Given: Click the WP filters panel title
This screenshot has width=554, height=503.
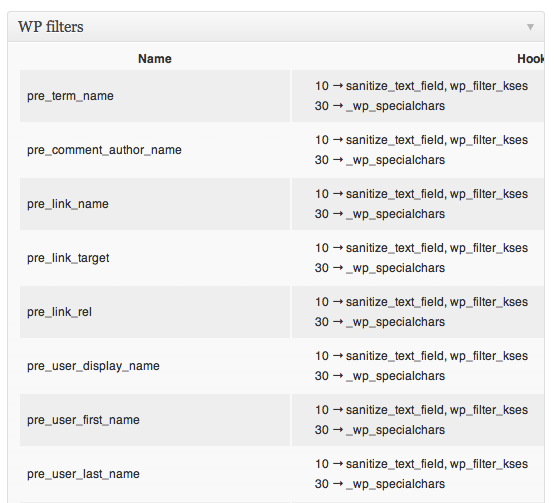Looking at the screenshot, I should 51,27.
